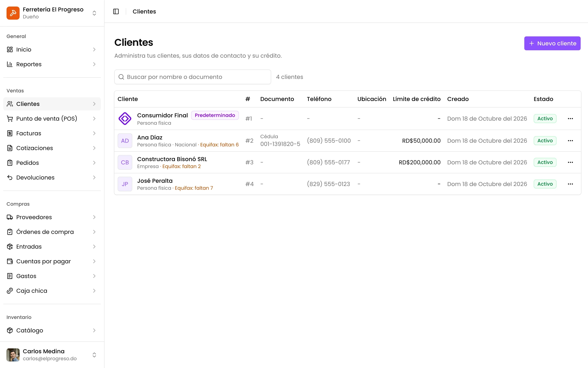The width and height of the screenshot is (588, 368).
Task: Open the Constructora Bisonó SRL client
Action: (x=172, y=159)
